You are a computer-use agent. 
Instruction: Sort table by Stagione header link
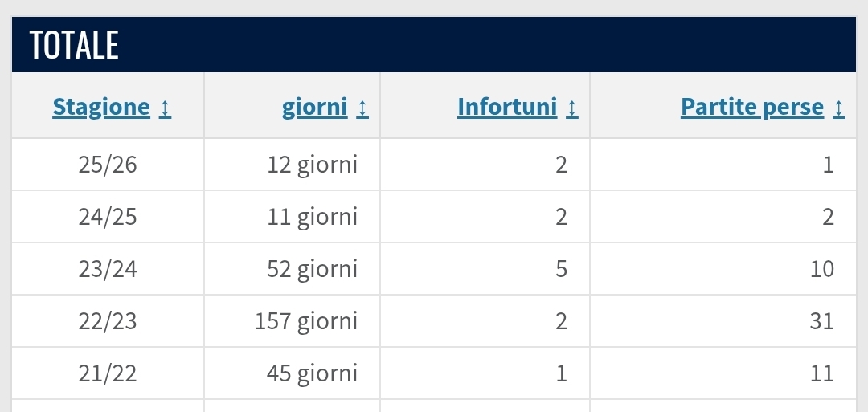[101, 108]
